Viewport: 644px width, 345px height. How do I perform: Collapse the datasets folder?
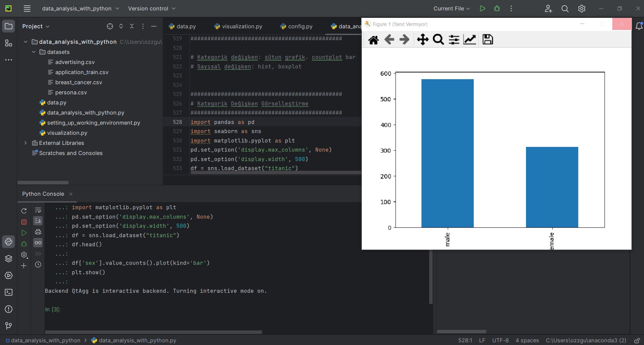click(34, 52)
